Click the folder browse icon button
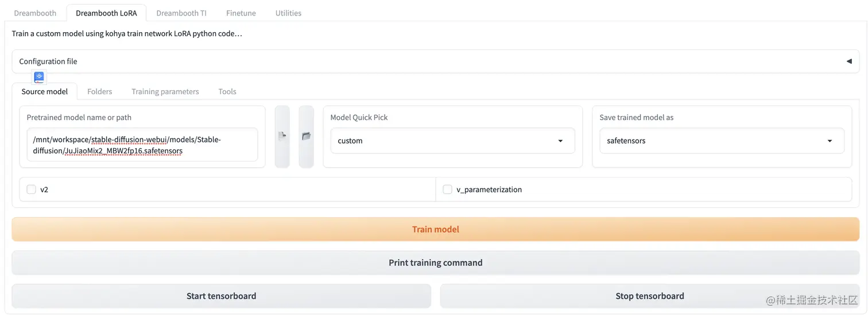 coord(307,136)
